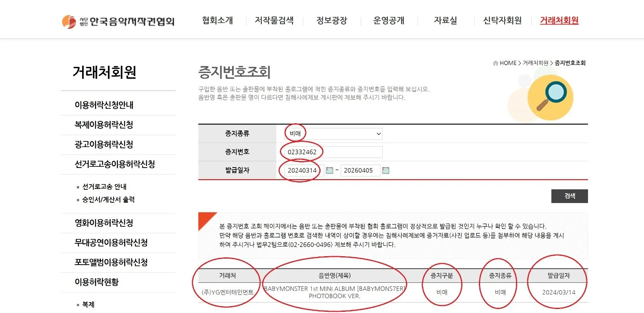Click the 거래처회원 sidebar title

(x=104, y=73)
